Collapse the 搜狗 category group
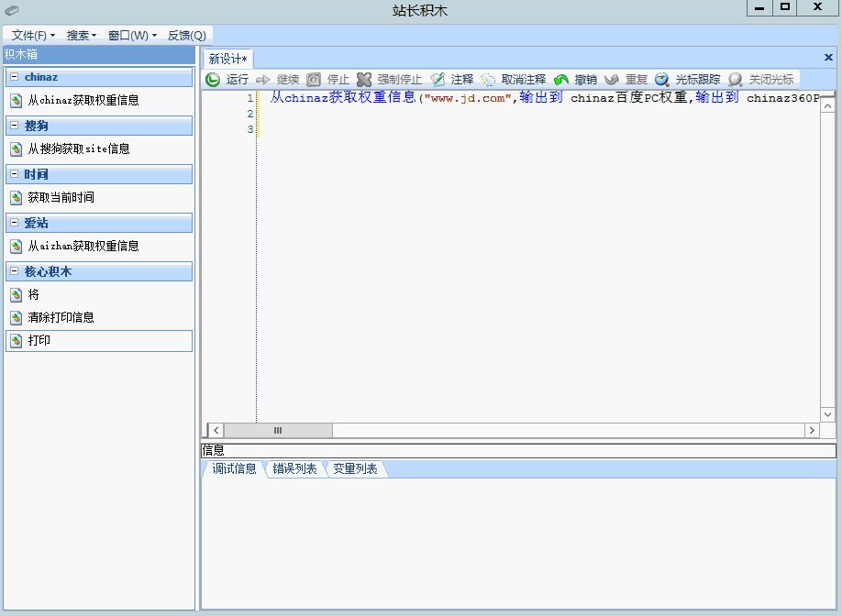The image size is (842, 616). click(14, 126)
